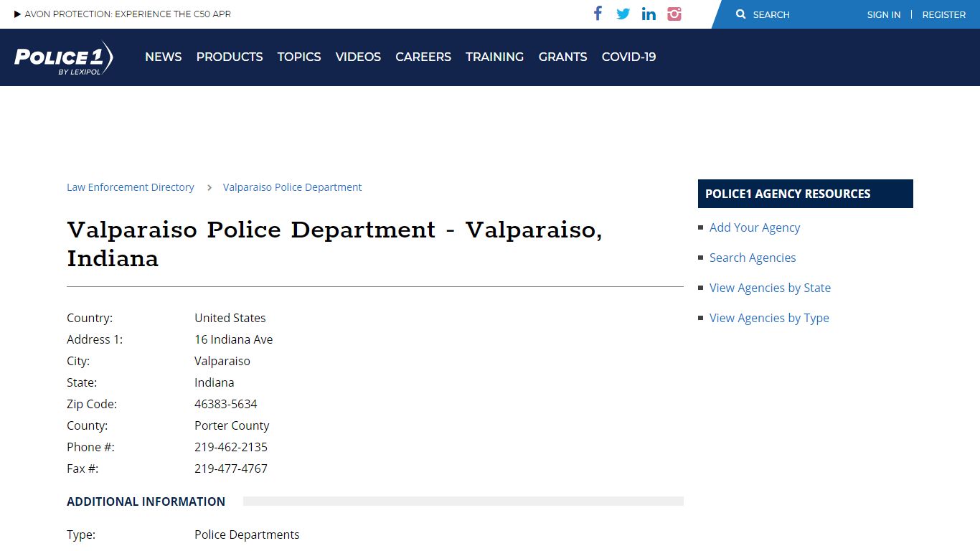The image size is (980, 551).
Task: Click the Additional Information heading
Action: 146,501
